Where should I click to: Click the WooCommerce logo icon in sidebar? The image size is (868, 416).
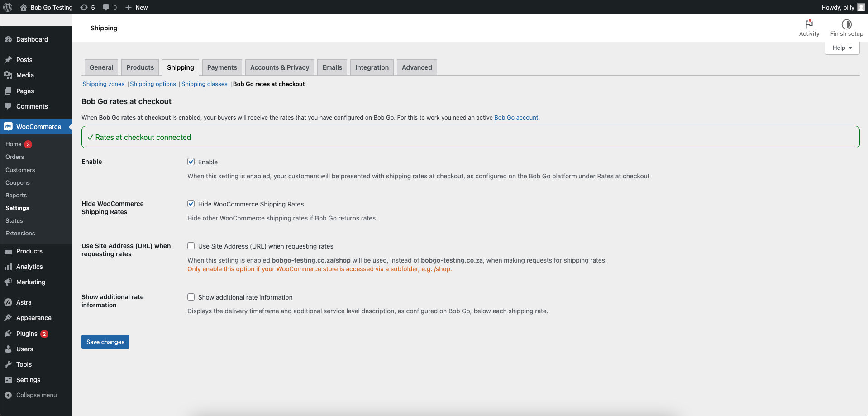tap(8, 127)
